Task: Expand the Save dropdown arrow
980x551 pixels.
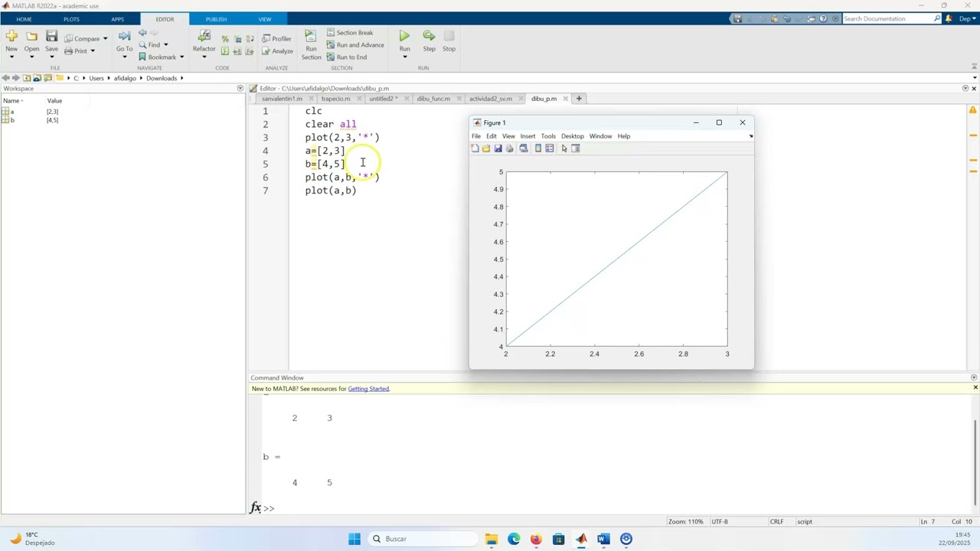Action: 51,57
